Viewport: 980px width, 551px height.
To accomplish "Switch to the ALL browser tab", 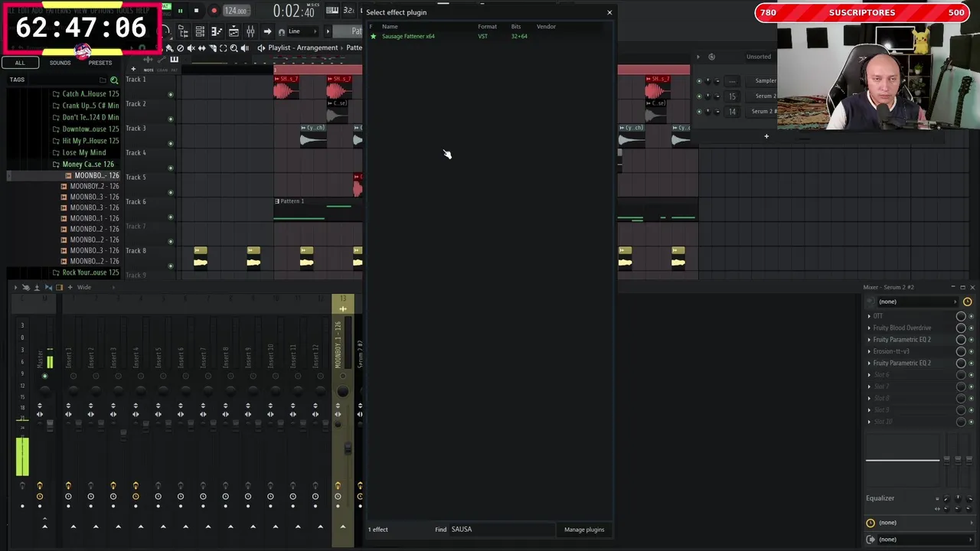I will click(20, 63).
